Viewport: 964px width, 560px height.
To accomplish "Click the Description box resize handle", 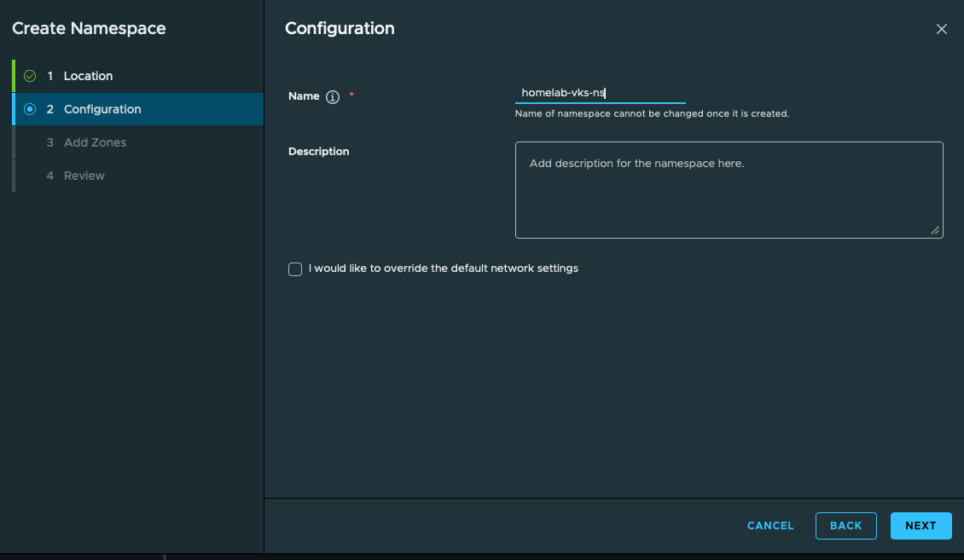I will [x=934, y=230].
